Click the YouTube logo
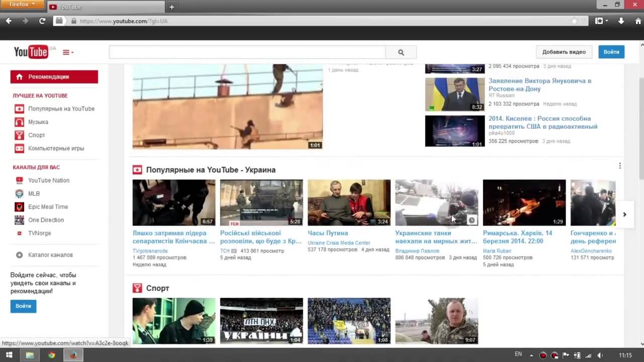644x362 pixels. (31, 52)
